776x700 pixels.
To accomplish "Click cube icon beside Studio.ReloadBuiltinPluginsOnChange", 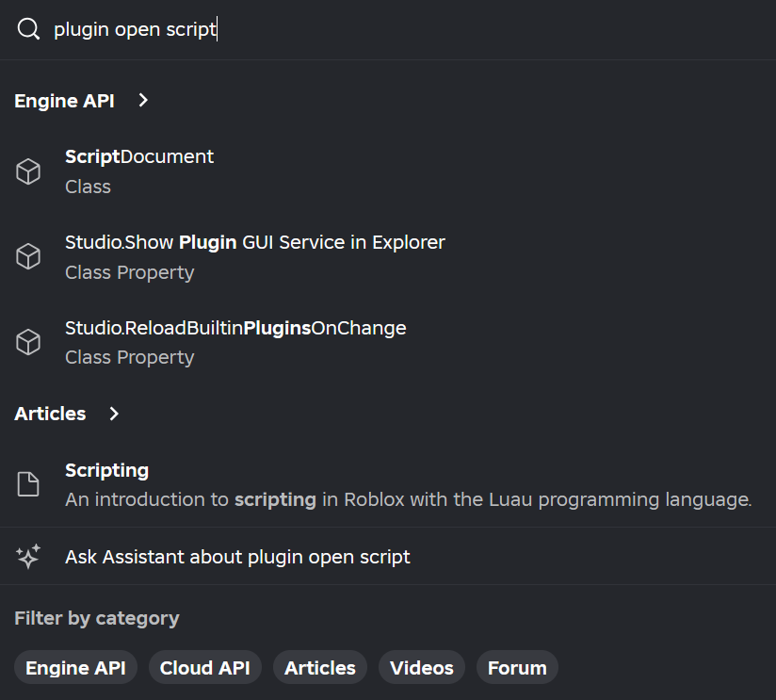I will pos(28,342).
